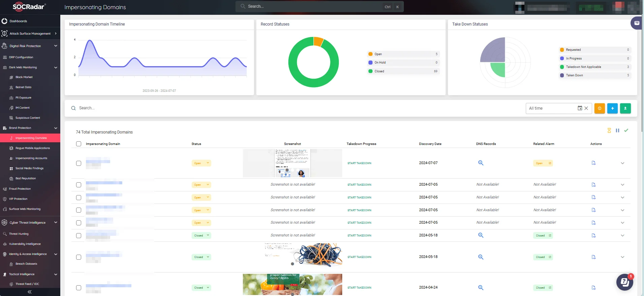This screenshot has width=644, height=296.
Task: Select all rows with header checkbox
Action: [78, 144]
